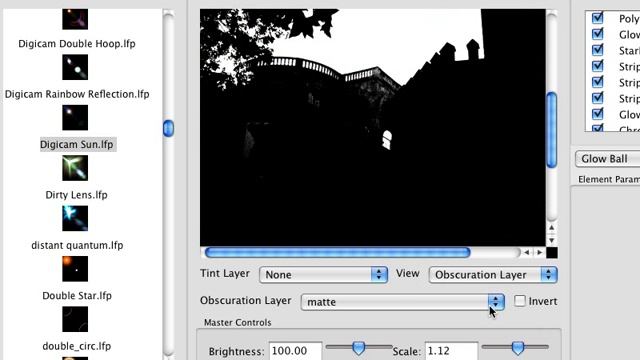640x360 pixels.
Task: Click the Digicam Rainbow Reflection preset thumbnail
Action: pos(75,67)
